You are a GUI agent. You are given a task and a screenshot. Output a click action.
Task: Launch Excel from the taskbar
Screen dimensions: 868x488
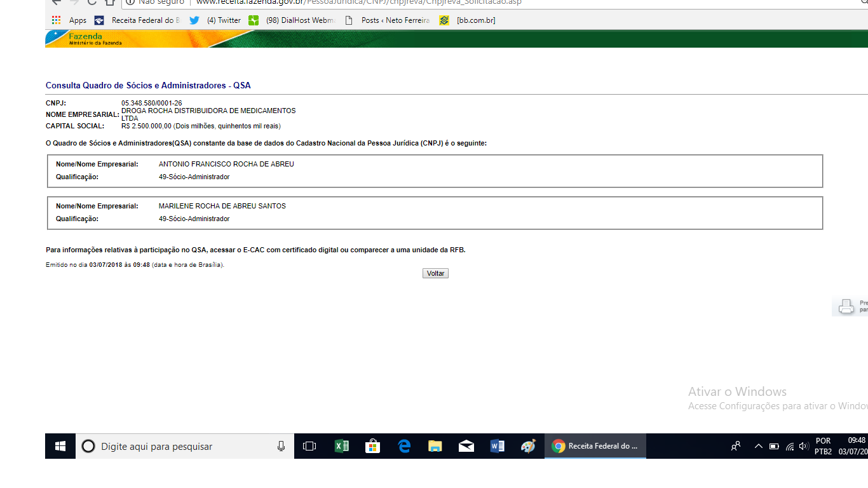pos(342,446)
